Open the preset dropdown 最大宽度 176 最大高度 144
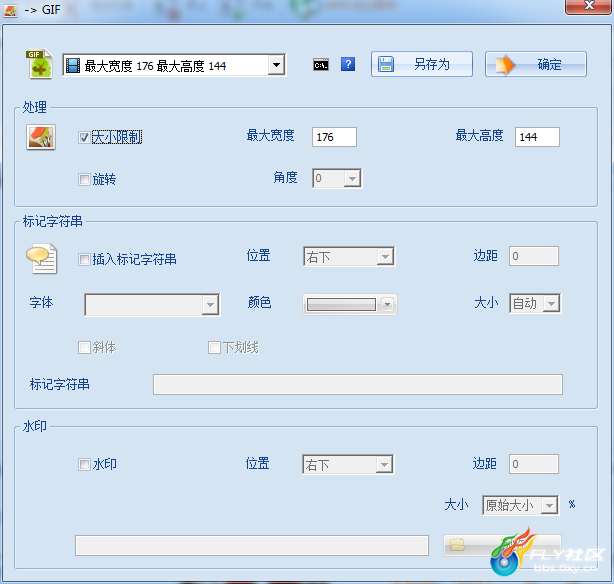 pyautogui.click(x=174, y=65)
